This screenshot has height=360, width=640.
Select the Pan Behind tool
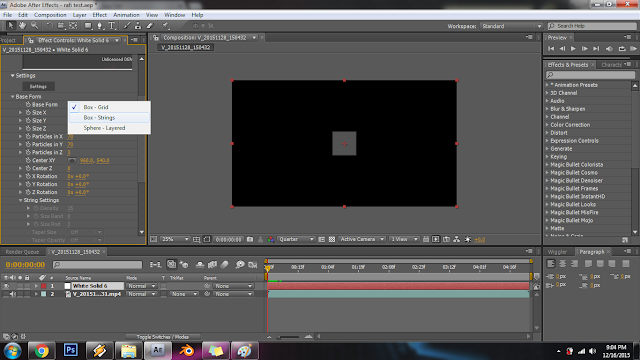(73, 26)
